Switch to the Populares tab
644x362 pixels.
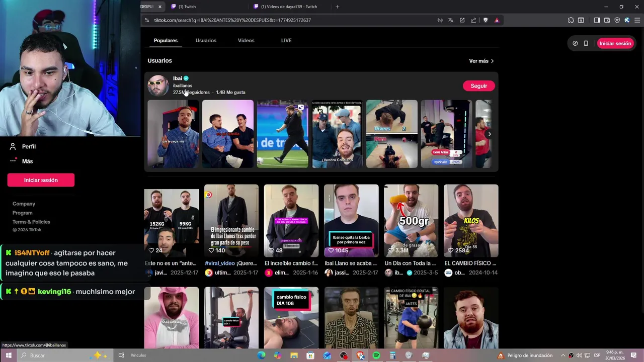pyautogui.click(x=166, y=40)
